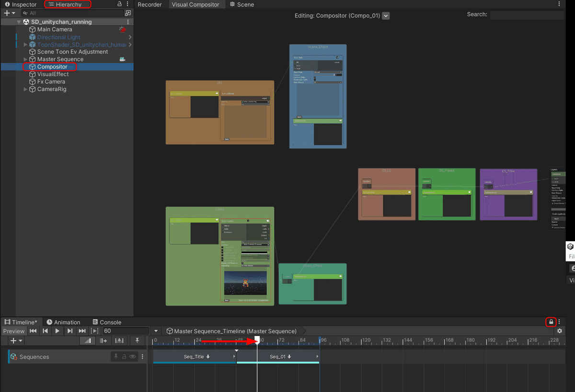
Task: Open the Sequences track options menu
Action: (x=142, y=357)
